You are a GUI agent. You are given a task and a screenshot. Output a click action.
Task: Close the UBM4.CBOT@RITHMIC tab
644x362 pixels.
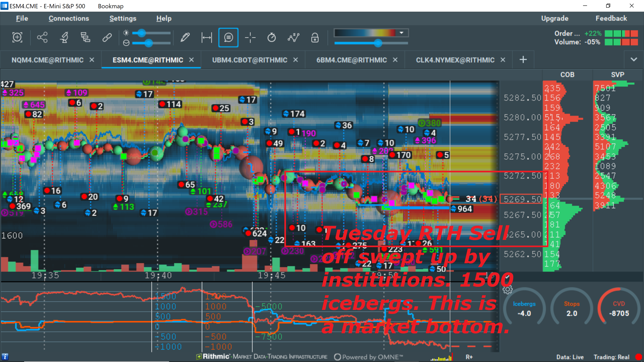point(295,60)
